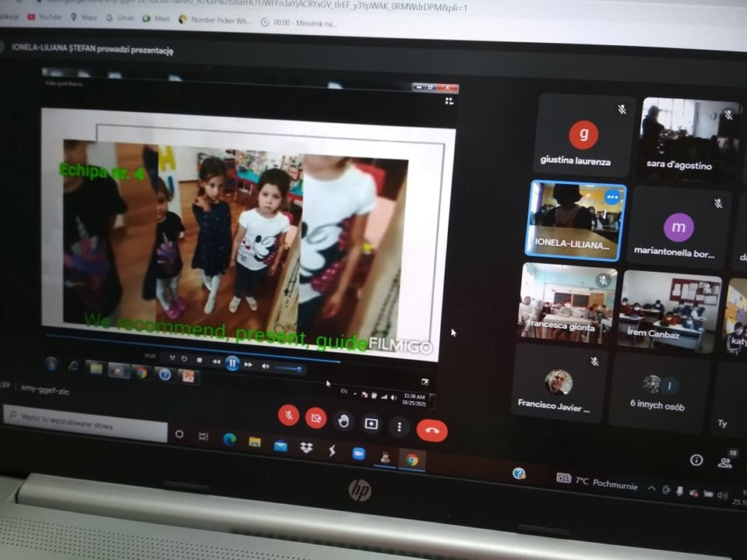
Task: Mute the shared media player speaker
Action: tap(266, 366)
